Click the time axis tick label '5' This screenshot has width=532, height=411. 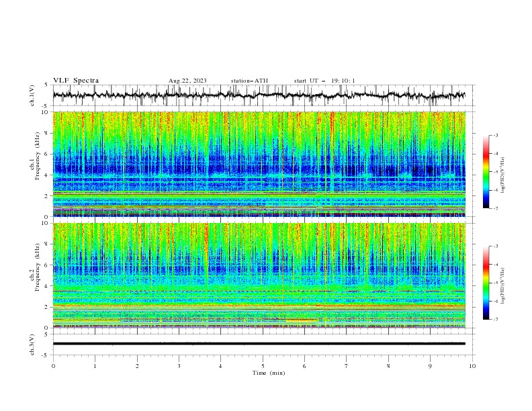click(x=263, y=366)
